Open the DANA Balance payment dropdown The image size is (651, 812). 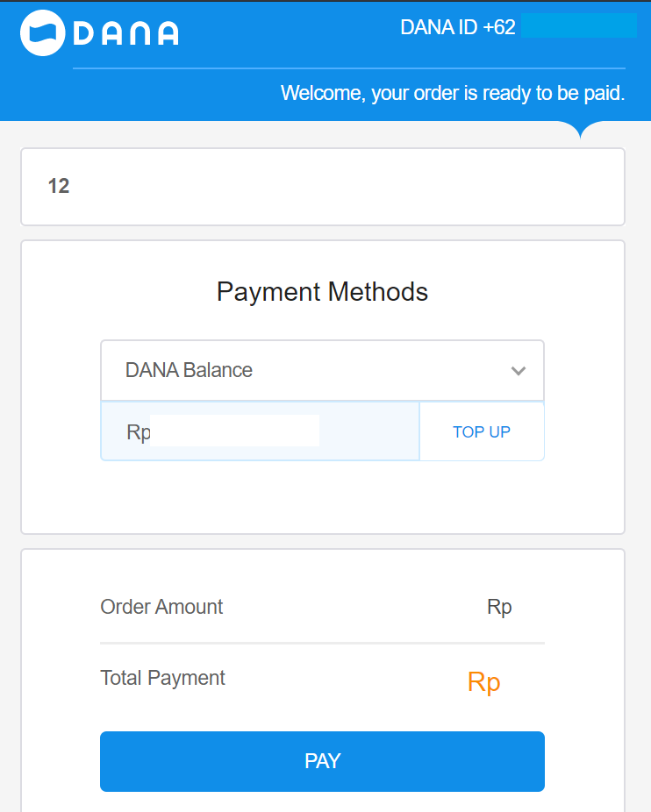point(322,371)
